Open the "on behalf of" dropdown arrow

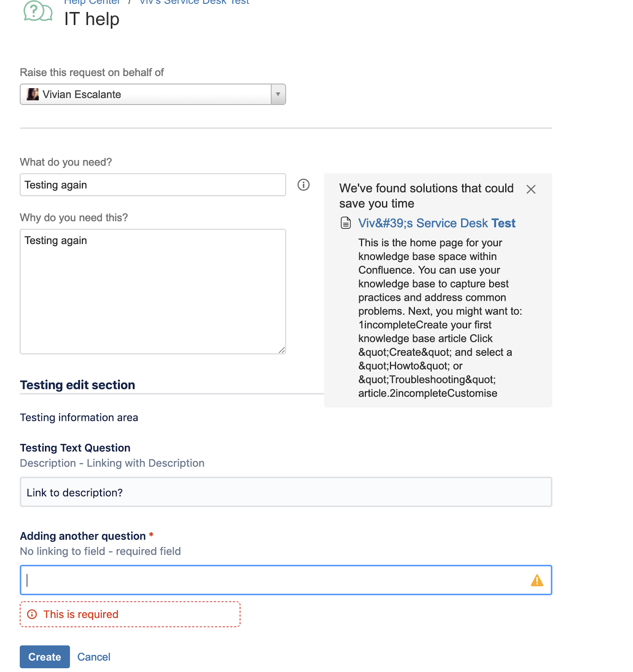(278, 94)
